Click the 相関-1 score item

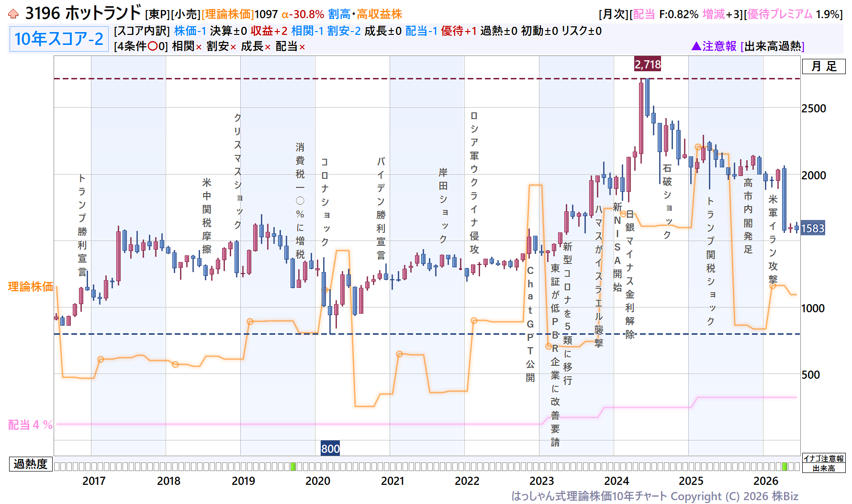point(307,31)
